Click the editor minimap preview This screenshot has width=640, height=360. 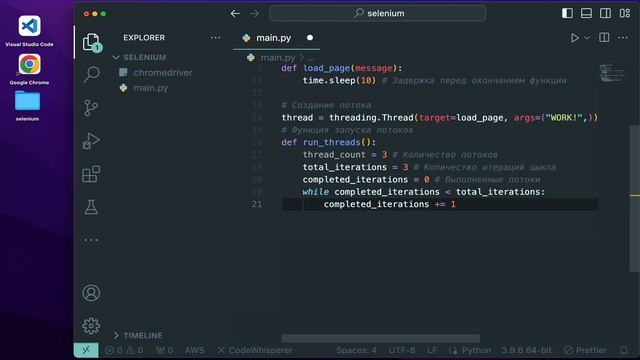[611, 73]
